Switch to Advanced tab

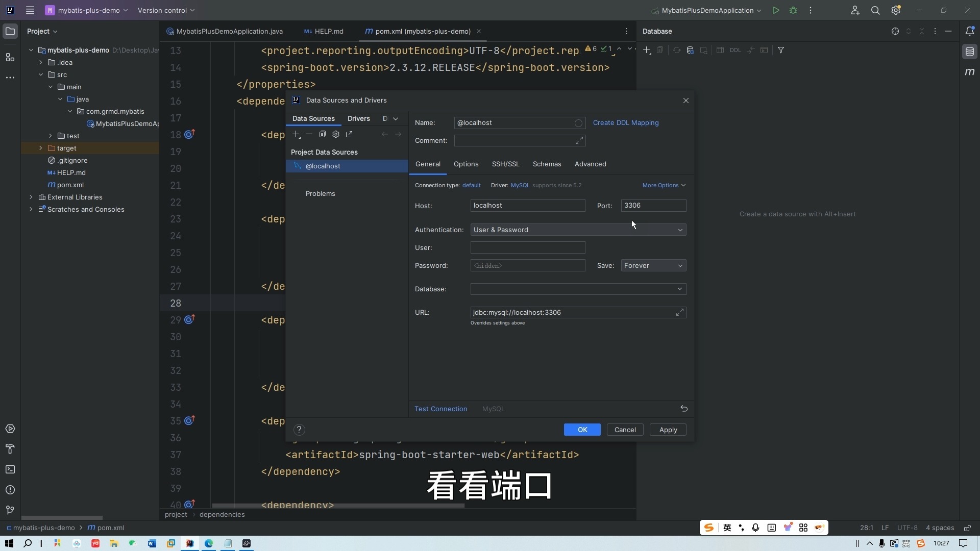coord(591,164)
